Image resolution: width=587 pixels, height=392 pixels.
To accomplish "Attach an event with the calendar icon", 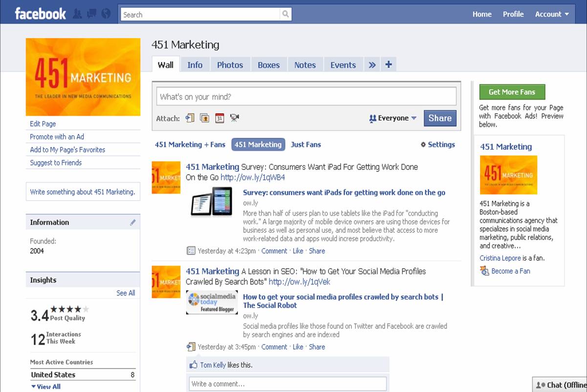I will [219, 118].
